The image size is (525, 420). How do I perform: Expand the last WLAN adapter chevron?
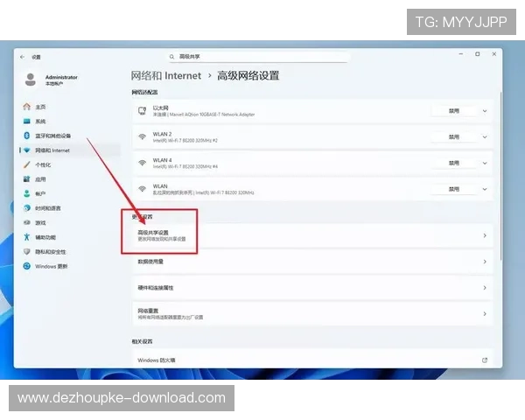tap(485, 189)
